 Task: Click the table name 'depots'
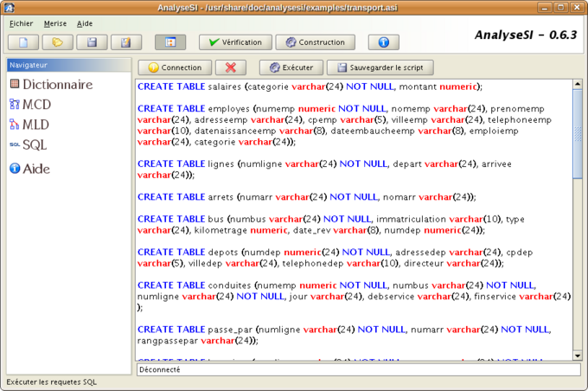point(223,253)
